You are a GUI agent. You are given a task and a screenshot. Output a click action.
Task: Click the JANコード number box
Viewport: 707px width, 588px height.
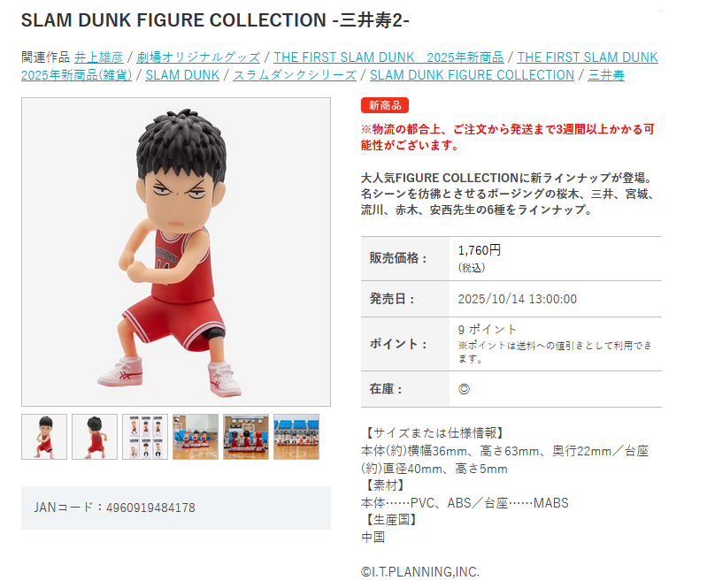(176, 508)
